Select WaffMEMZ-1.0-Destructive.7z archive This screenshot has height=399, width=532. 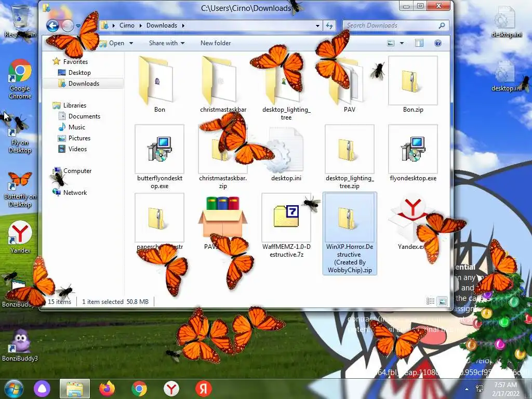click(286, 225)
